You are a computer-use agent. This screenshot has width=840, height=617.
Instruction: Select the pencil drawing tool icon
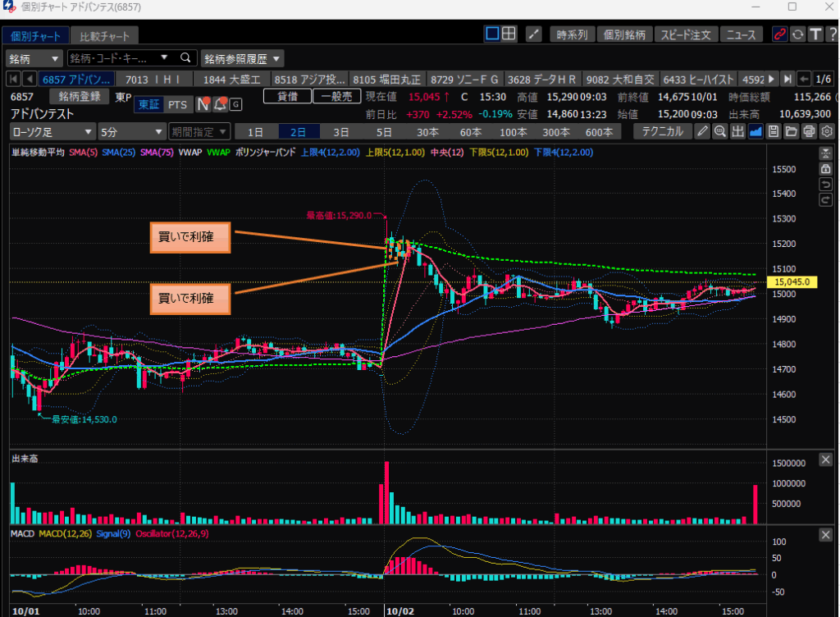click(703, 132)
